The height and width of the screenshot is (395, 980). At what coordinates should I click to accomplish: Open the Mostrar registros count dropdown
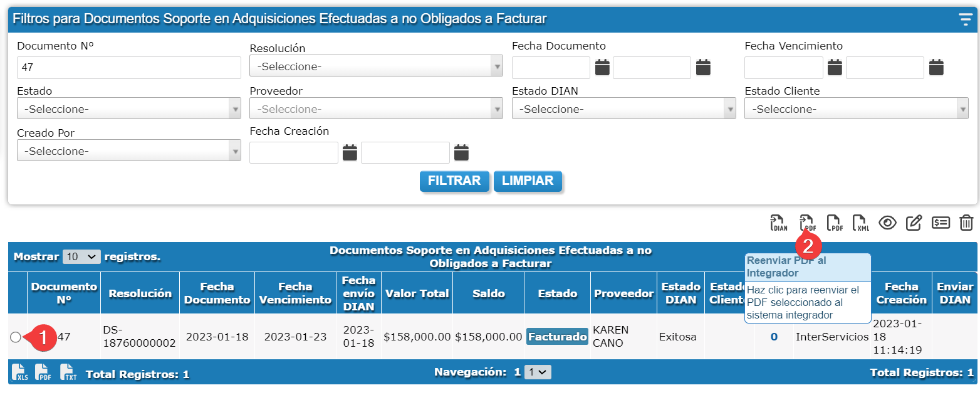click(x=81, y=256)
